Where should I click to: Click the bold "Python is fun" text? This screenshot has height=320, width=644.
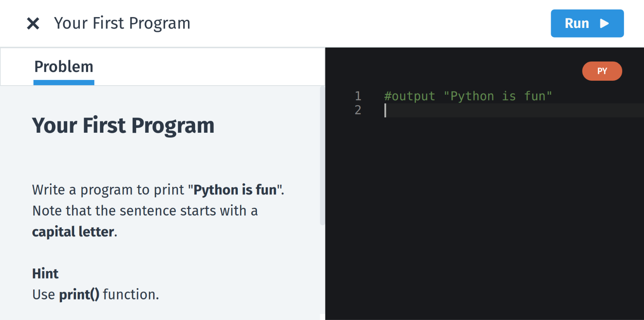coord(235,190)
